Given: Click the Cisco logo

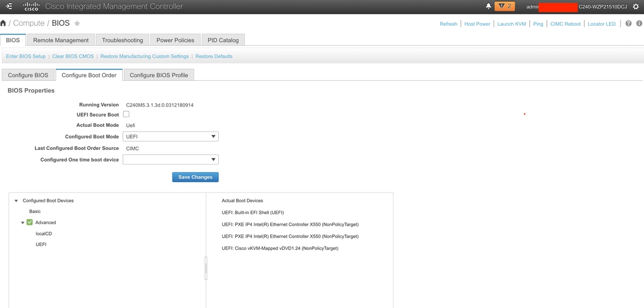Looking at the screenshot, I should 31,6.
